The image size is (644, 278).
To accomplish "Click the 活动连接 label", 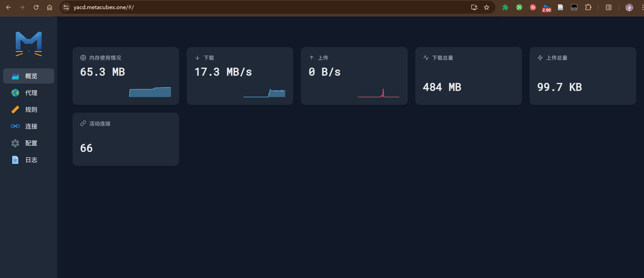I will [100, 123].
